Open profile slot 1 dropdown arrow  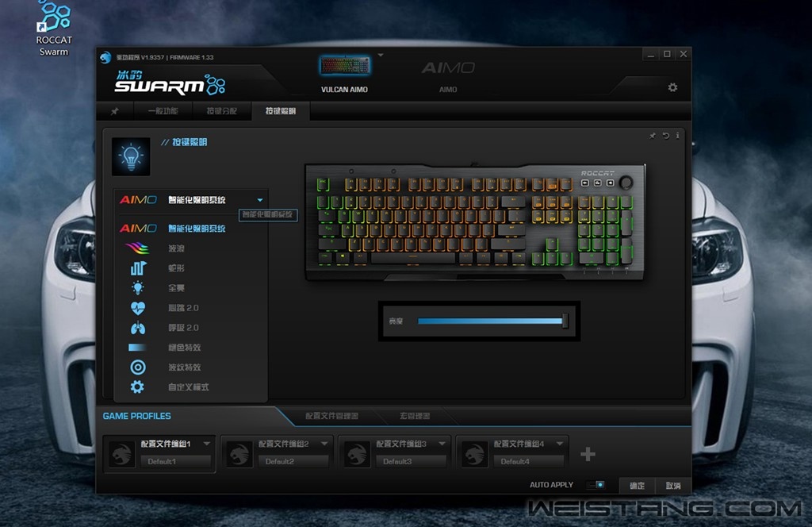pos(207,444)
